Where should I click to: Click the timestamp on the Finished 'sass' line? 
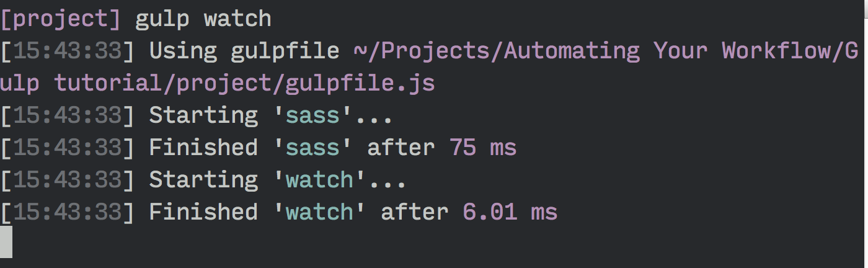point(68,148)
